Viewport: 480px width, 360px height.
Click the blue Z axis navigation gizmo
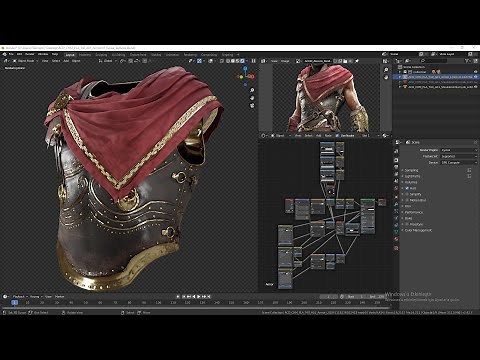[245, 69]
